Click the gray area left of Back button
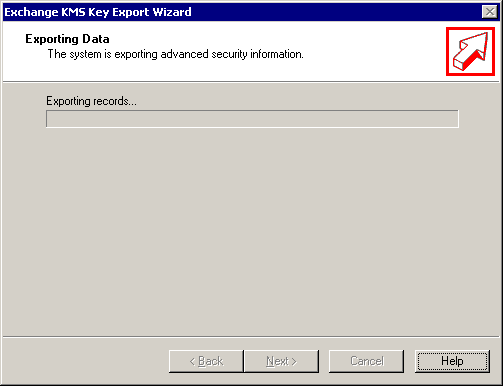503x386 pixels. [85, 361]
